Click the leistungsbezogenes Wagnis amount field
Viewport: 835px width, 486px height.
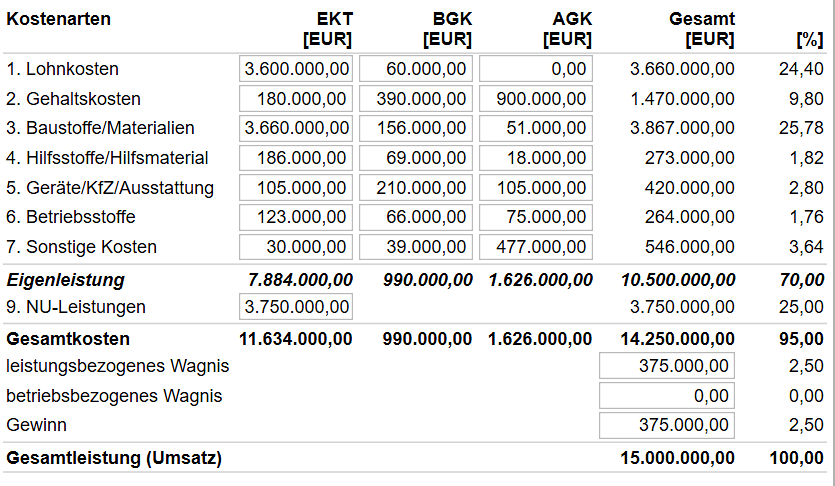point(667,366)
